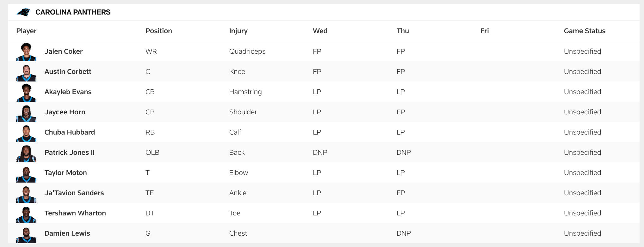The image size is (644, 247).
Task: Open Patrick Jones II's player photo
Action: pos(26,153)
